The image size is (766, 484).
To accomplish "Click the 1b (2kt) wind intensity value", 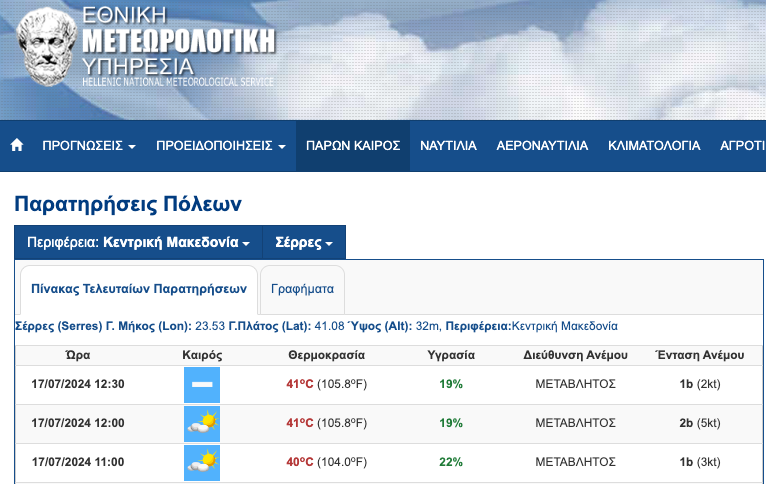I will [x=700, y=384].
